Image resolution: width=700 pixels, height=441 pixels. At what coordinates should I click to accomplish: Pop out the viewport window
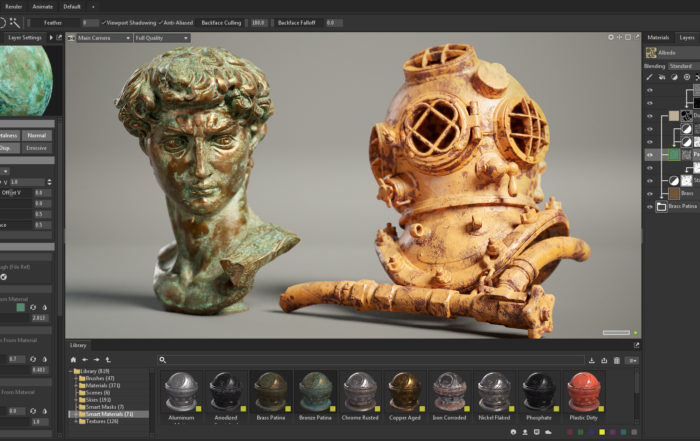click(637, 37)
